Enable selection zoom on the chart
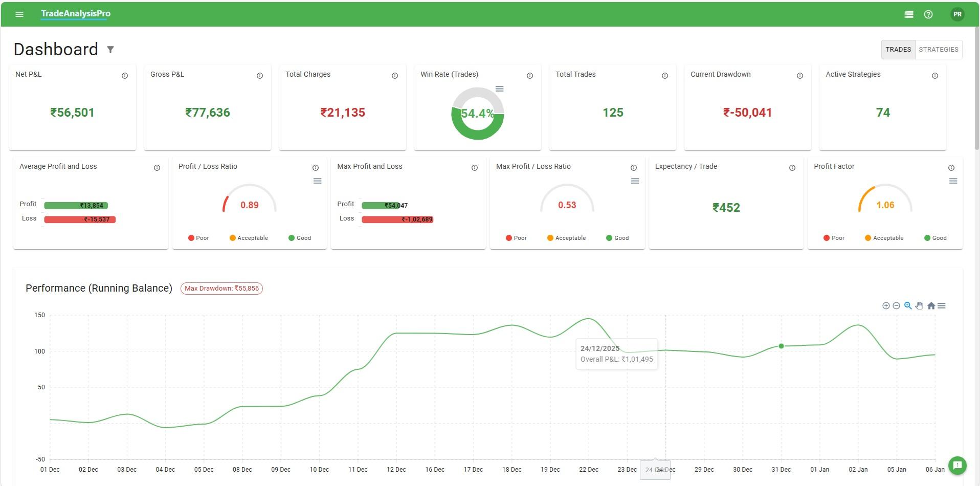This screenshot has width=980, height=486. coord(907,305)
